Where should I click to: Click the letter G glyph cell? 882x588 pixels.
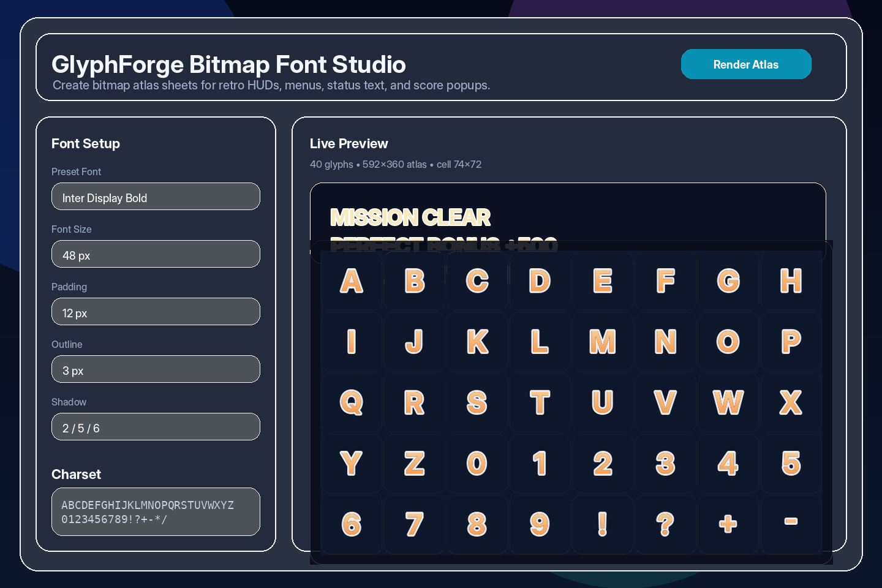(728, 281)
